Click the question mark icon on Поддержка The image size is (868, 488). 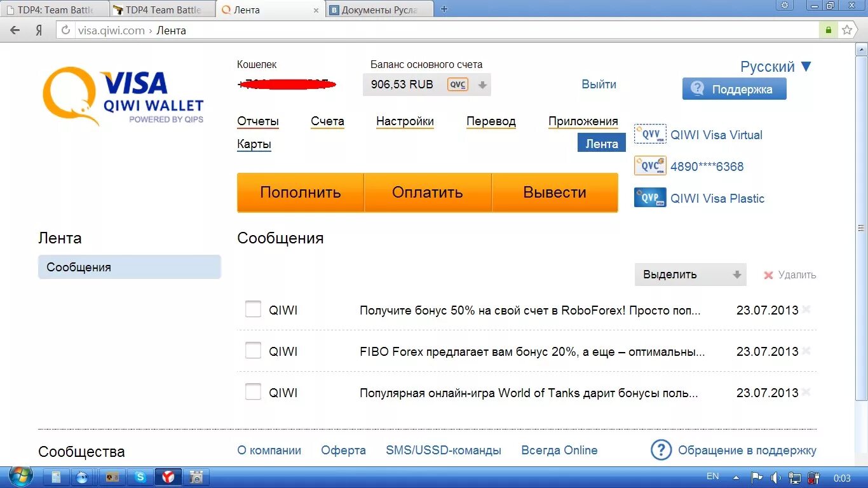pyautogui.click(x=697, y=89)
